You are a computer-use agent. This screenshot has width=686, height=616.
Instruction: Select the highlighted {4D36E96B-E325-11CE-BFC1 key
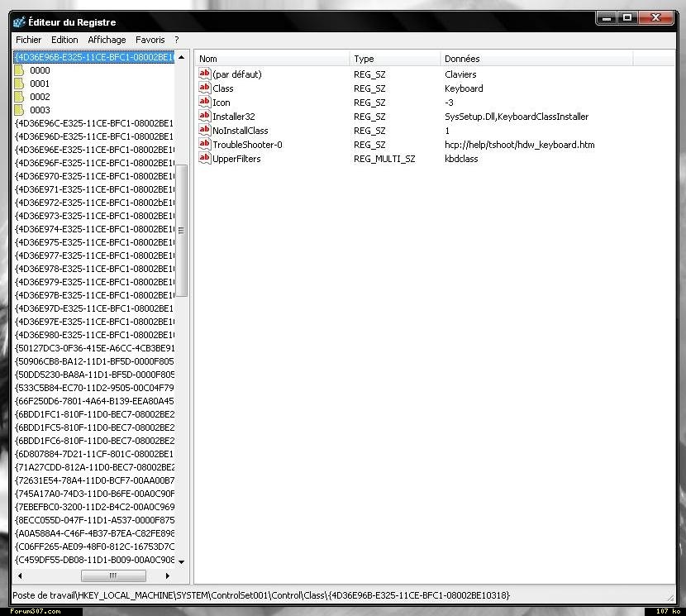(x=94, y=57)
